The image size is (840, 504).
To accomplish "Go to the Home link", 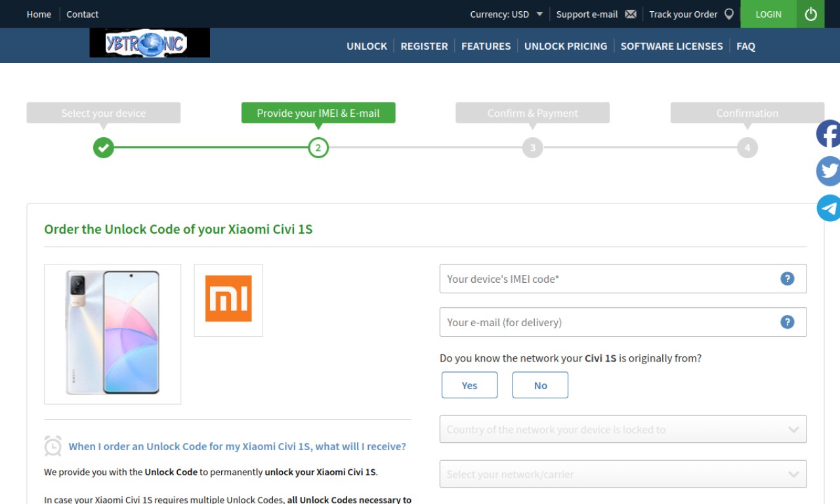I will tap(39, 14).
